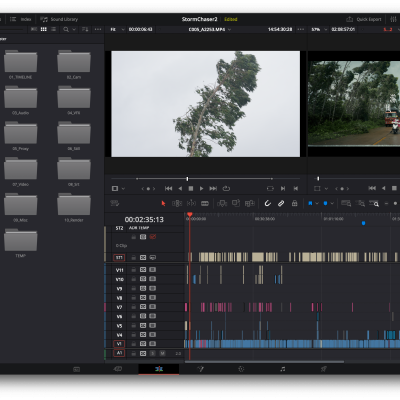Viewport: 400px width, 400px height.
Task: Click the Detail Zoom icon
Action: pos(360,203)
